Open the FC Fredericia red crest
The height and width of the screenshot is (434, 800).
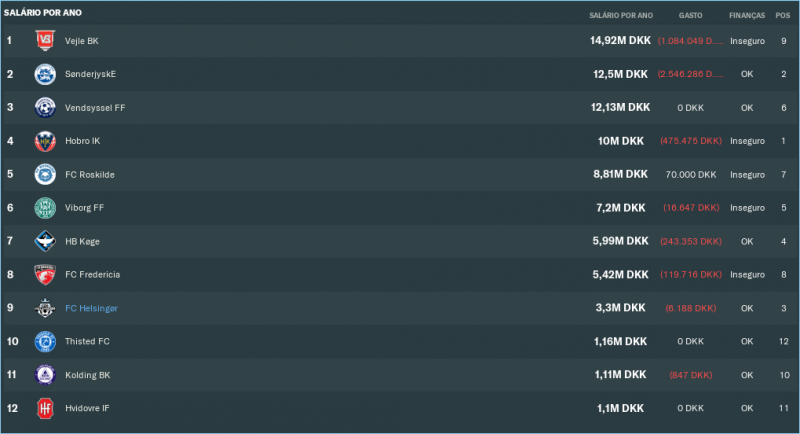[45, 274]
